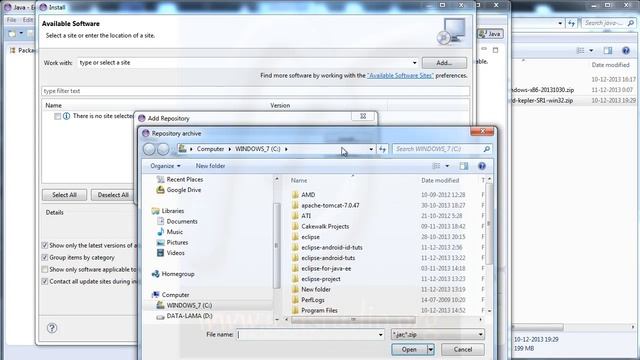Screen dimensions: 640x360
Task: Click New folder in file dialog toolbar
Action: click(x=210, y=166)
